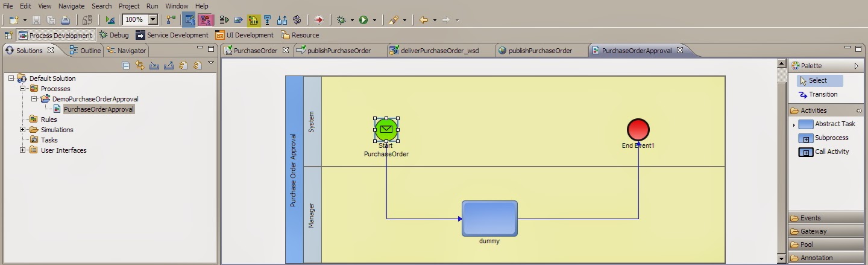Collapse the Activities palette drawer

pyautogui.click(x=826, y=110)
